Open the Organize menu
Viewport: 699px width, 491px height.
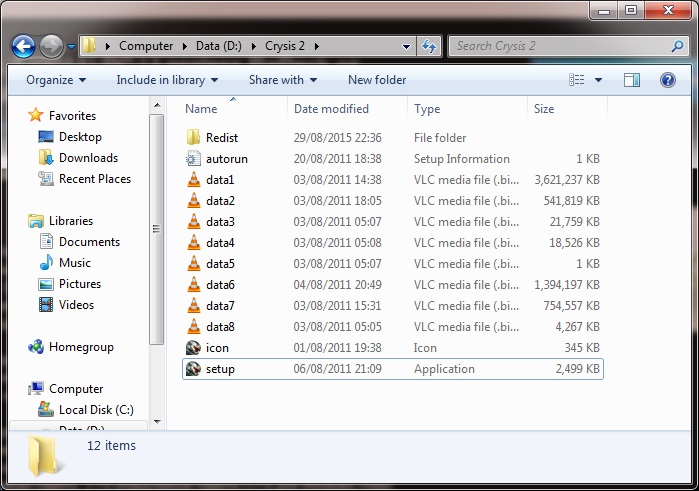tap(56, 80)
